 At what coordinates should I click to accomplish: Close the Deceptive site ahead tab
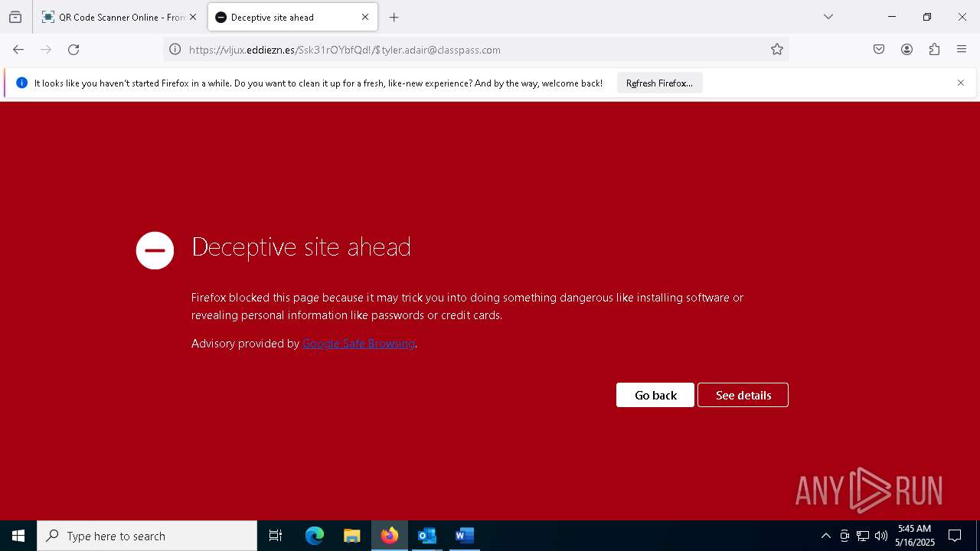tap(365, 17)
